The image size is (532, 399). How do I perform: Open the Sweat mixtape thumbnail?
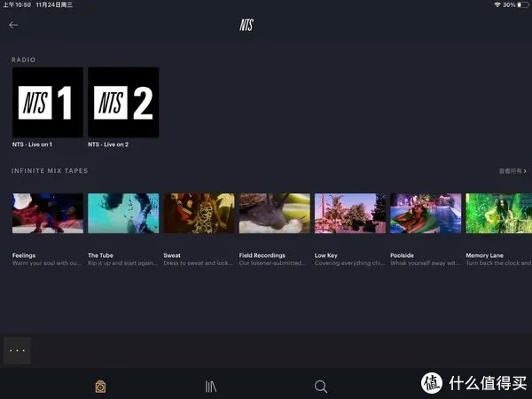[199, 213]
